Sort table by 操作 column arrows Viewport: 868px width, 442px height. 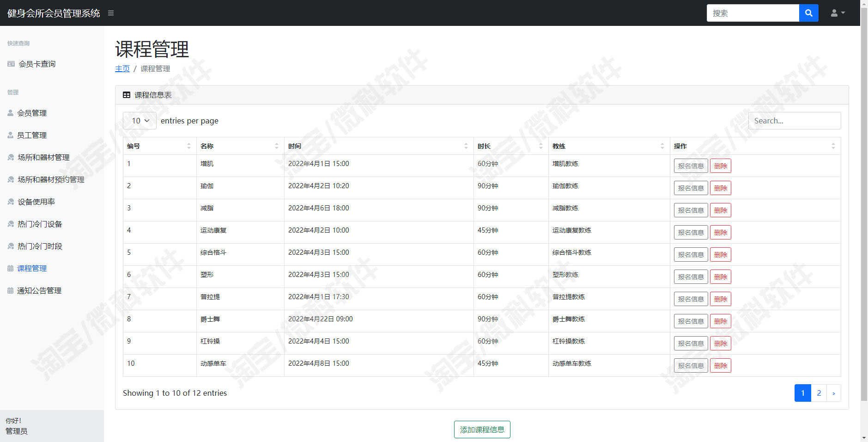click(x=833, y=146)
